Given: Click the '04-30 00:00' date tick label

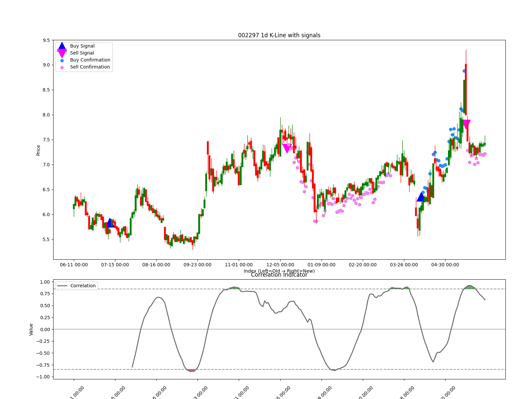Looking at the screenshot, I should pyautogui.click(x=445, y=265).
